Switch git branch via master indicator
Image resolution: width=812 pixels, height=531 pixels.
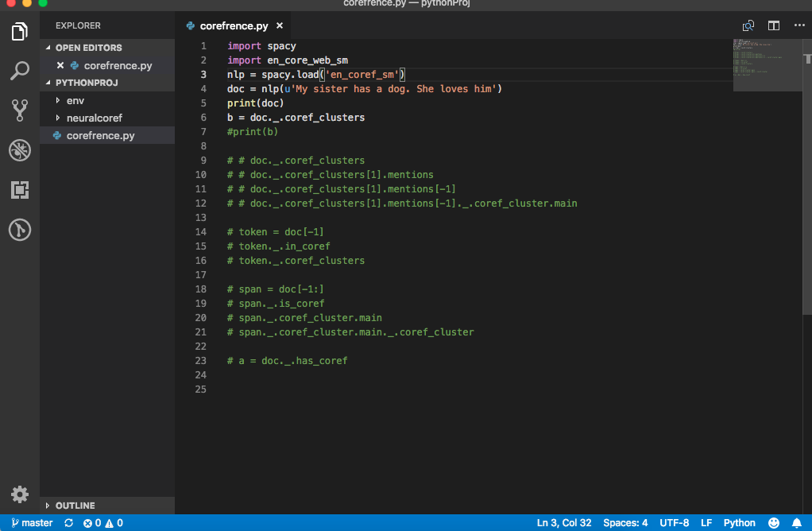tap(32, 523)
